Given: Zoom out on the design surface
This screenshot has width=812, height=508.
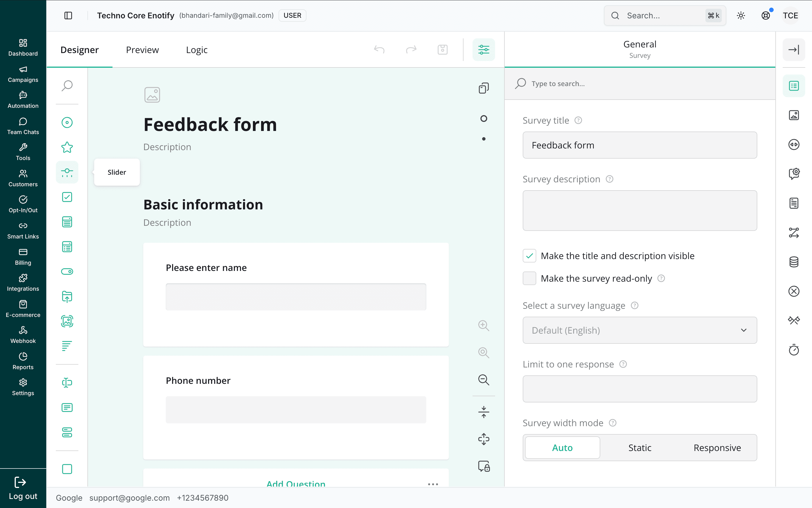Looking at the screenshot, I should click(484, 380).
